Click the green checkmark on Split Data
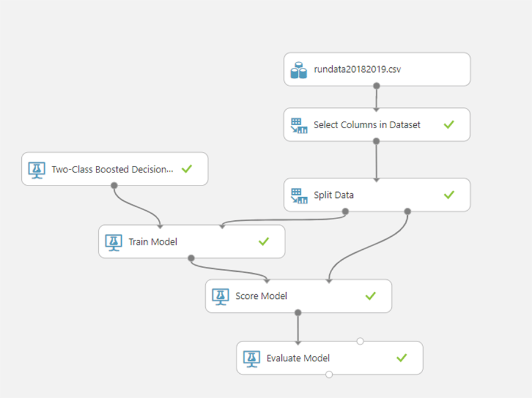The image size is (532, 398). coord(449,195)
